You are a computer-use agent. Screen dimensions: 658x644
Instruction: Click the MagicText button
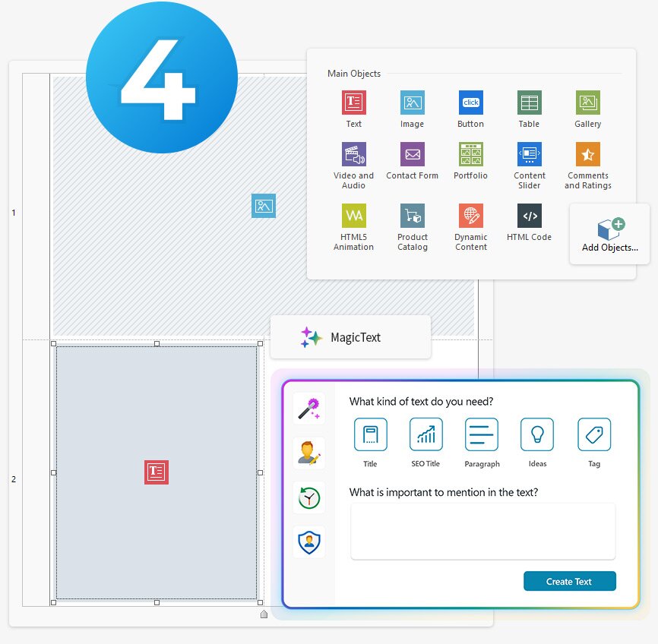pyautogui.click(x=350, y=337)
